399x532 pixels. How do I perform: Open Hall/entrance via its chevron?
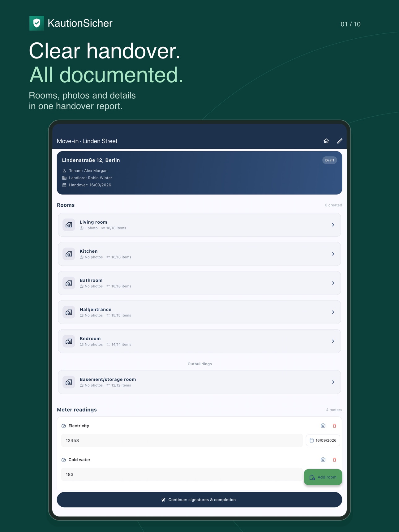tap(333, 312)
